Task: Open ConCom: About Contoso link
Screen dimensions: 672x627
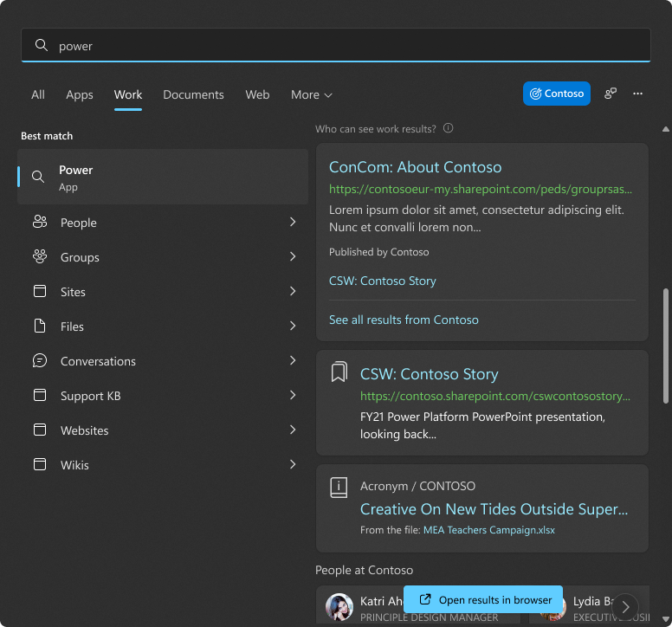Action: click(x=415, y=167)
